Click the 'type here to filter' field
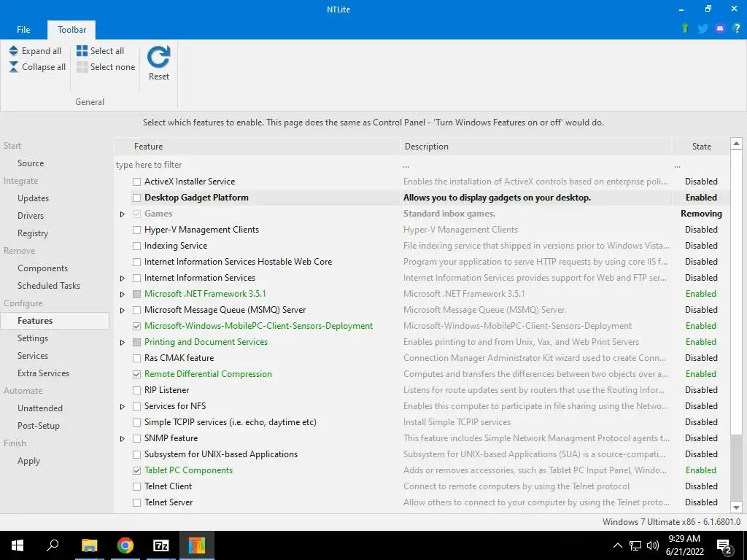 [x=258, y=165]
